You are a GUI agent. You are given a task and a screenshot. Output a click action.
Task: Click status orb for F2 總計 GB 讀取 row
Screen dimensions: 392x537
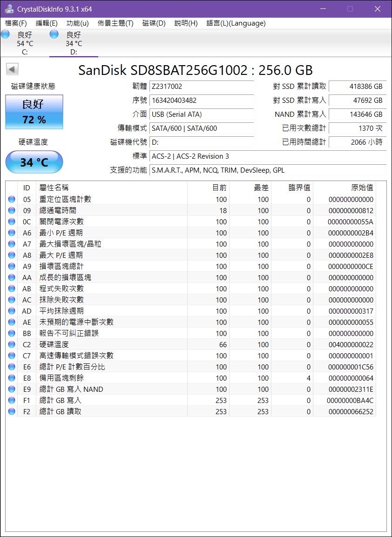point(12,412)
